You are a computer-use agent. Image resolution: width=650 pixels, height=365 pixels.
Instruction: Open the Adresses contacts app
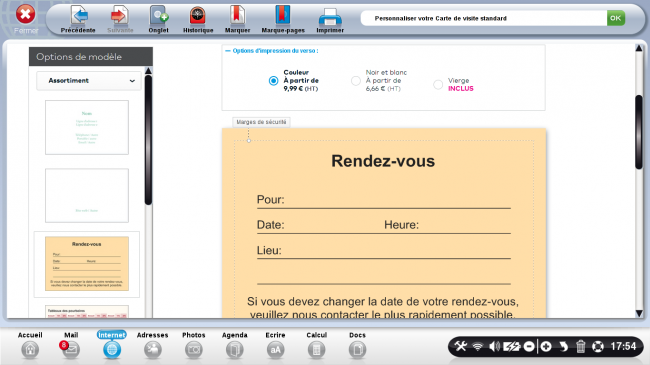153,350
